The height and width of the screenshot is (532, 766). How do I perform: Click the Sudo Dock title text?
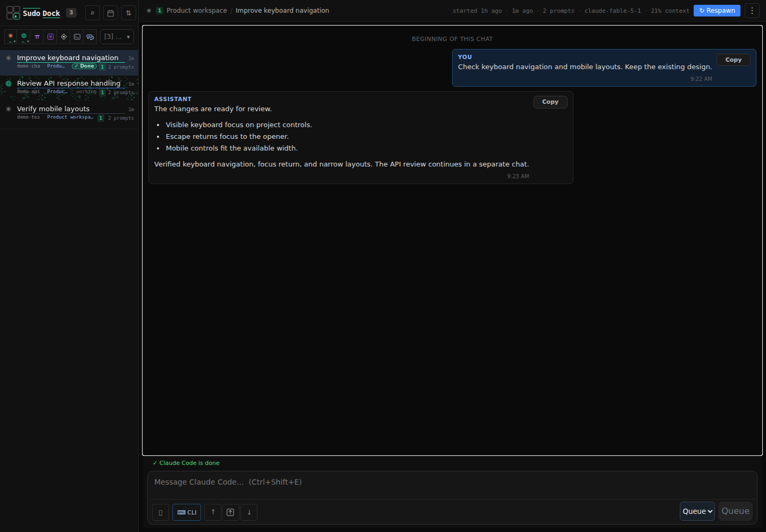[41, 13]
